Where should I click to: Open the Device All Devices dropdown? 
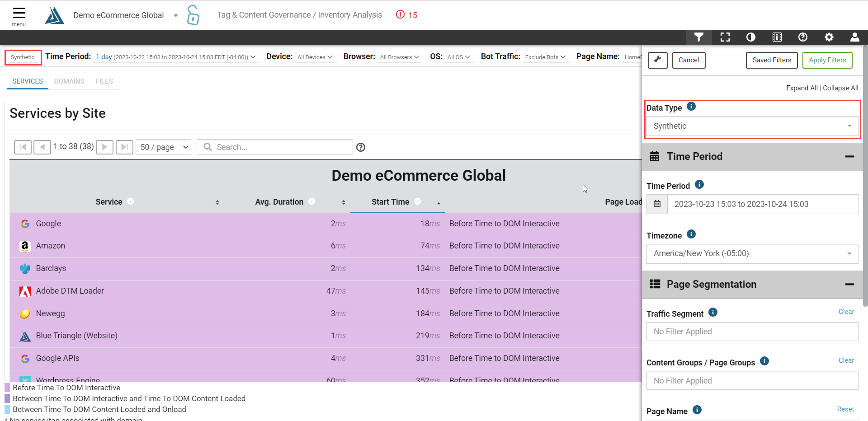click(x=316, y=57)
